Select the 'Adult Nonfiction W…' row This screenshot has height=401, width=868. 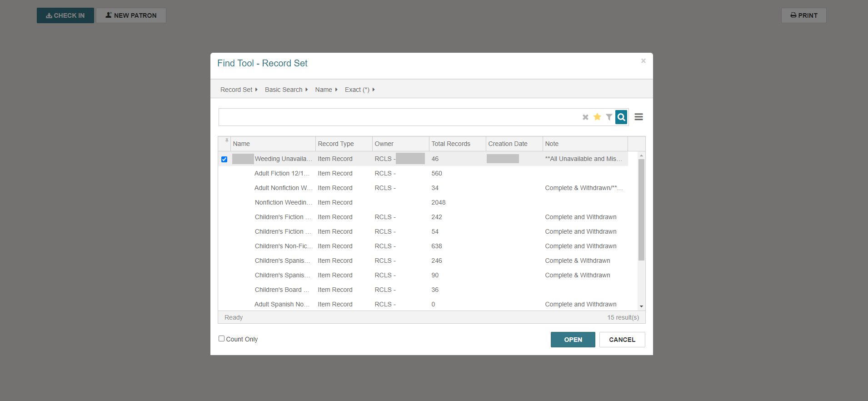[423, 188]
